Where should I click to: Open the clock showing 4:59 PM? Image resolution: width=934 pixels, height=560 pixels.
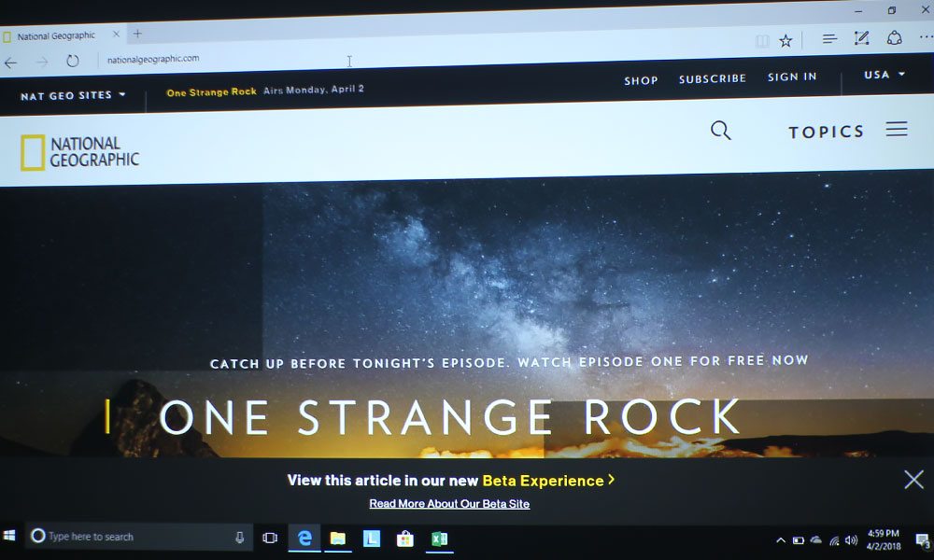(884, 539)
